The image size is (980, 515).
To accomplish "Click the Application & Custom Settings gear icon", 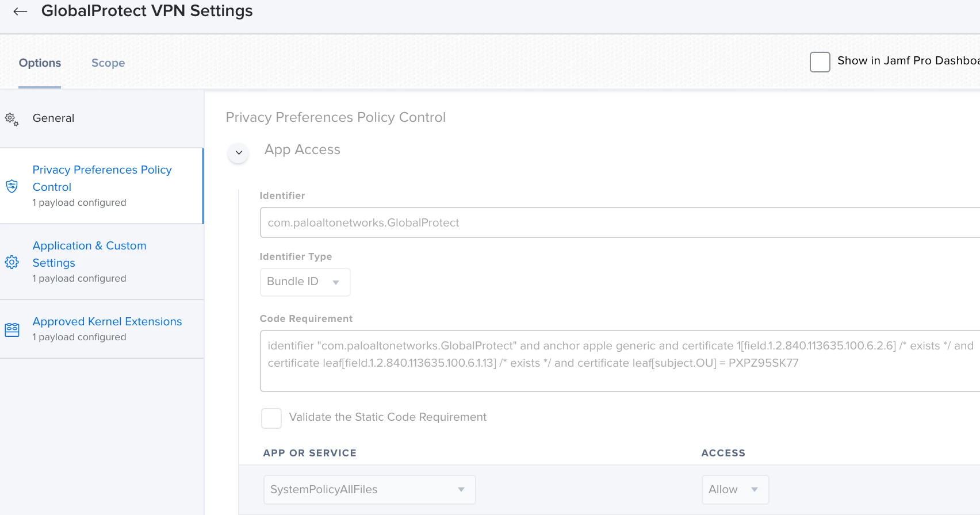I will [x=12, y=262].
